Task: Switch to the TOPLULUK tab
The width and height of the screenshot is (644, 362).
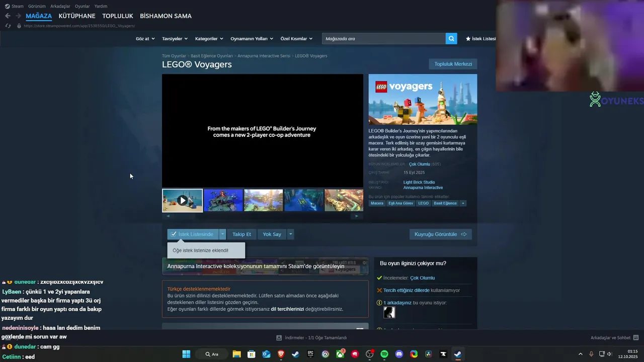Action: tap(117, 16)
